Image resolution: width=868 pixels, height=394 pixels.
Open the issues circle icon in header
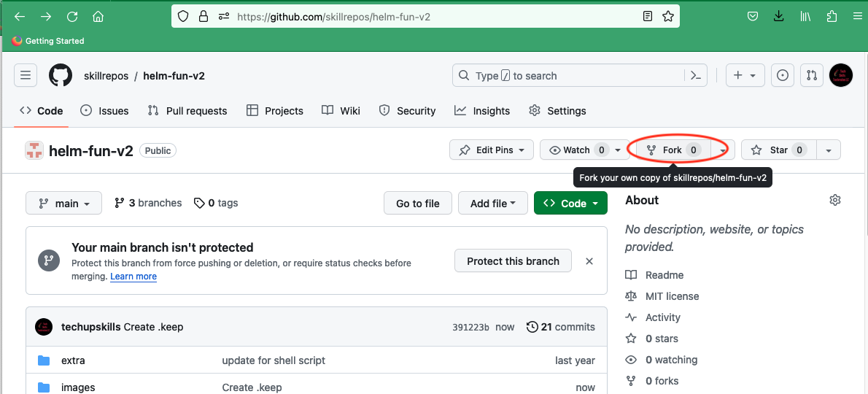click(x=783, y=75)
